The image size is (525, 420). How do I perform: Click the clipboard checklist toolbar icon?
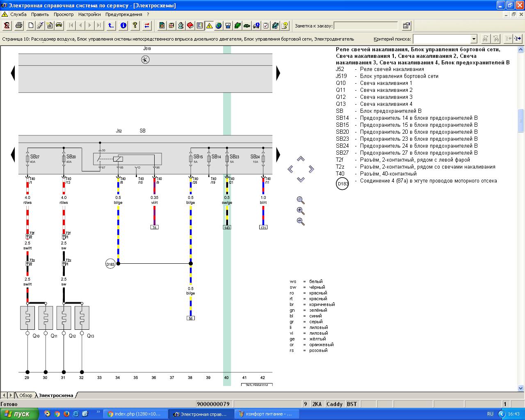(x=266, y=25)
